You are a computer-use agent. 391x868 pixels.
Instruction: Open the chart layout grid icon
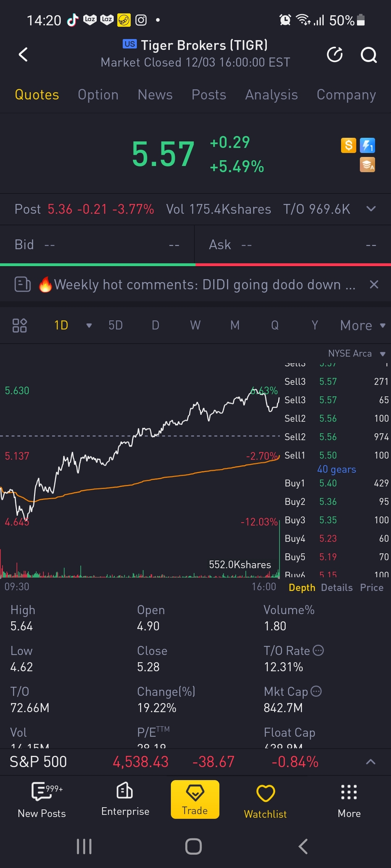pos(20,325)
